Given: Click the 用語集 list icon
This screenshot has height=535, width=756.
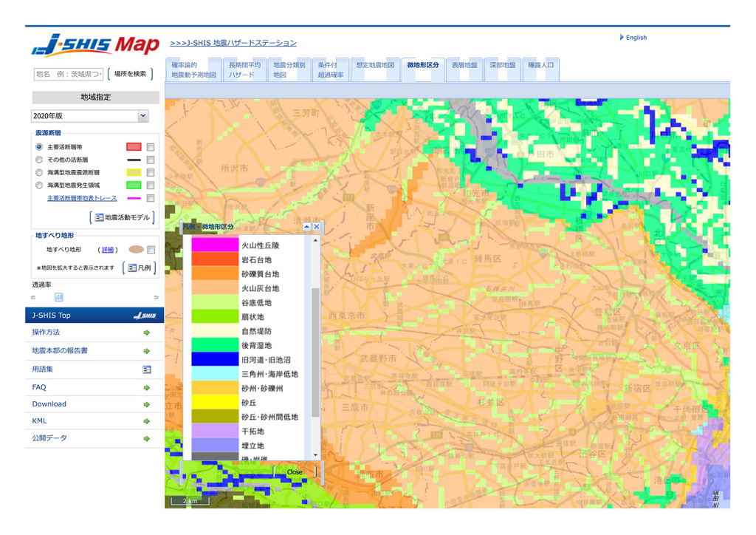Looking at the screenshot, I should [147, 369].
